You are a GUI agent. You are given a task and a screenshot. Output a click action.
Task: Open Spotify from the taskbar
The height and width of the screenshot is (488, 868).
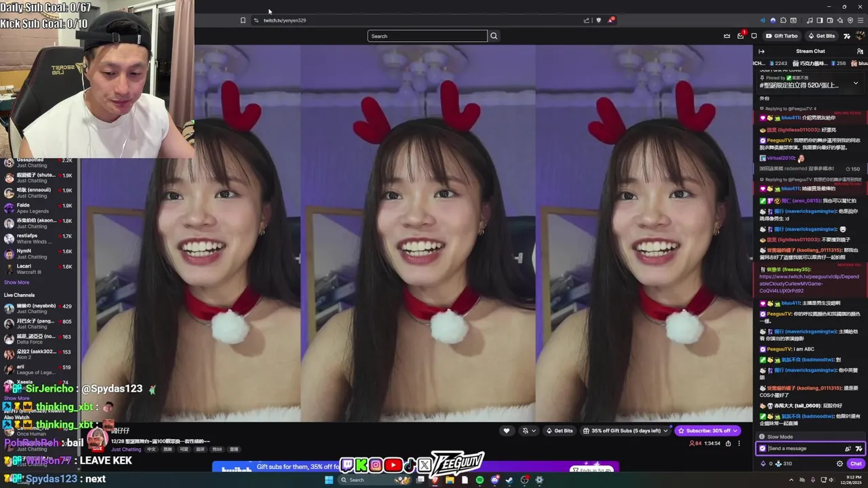pyautogui.click(x=479, y=480)
